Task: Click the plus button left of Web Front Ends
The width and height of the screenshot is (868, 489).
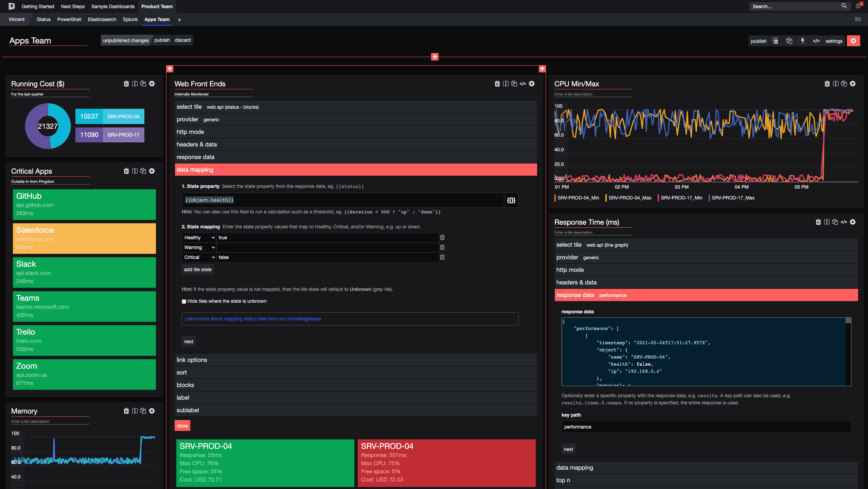Action: tap(170, 69)
